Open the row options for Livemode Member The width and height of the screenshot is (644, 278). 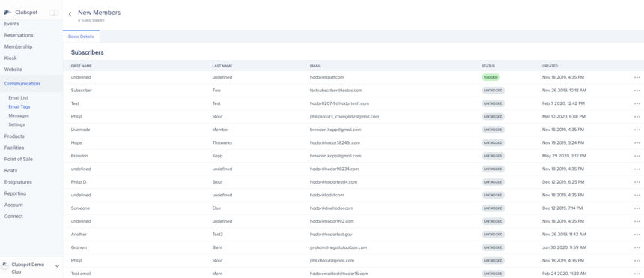pos(637,130)
